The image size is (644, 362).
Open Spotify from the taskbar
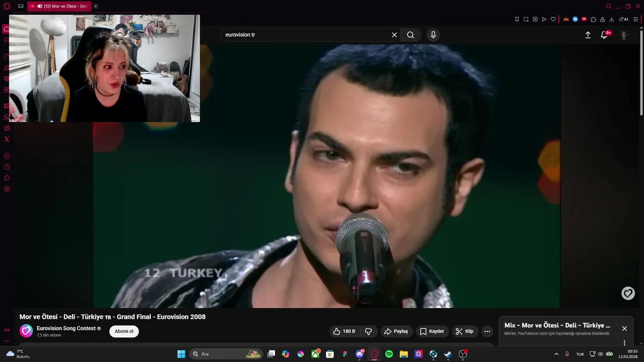(x=389, y=354)
